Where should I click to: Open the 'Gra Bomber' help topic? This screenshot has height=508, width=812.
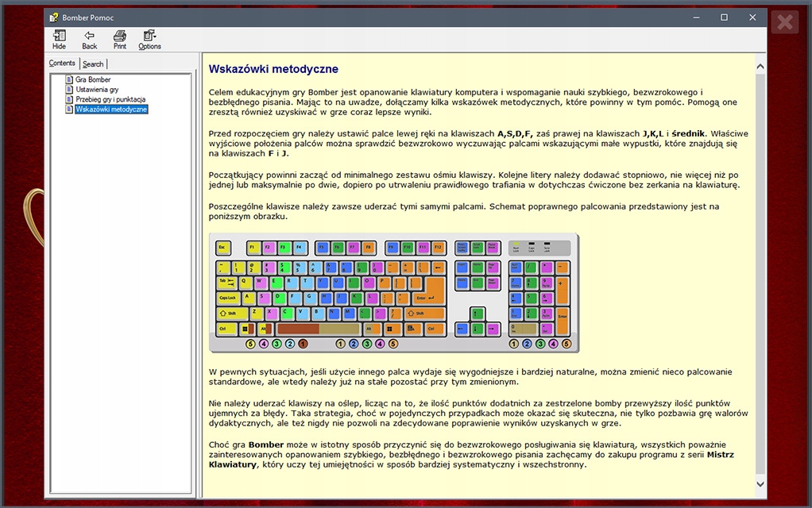click(x=93, y=79)
